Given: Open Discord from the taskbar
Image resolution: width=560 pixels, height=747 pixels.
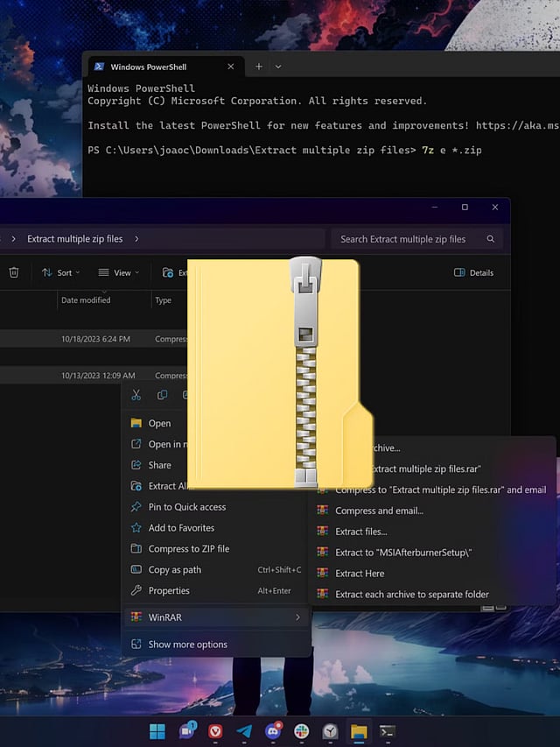Looking at the screenshot, I should (272, 731).
